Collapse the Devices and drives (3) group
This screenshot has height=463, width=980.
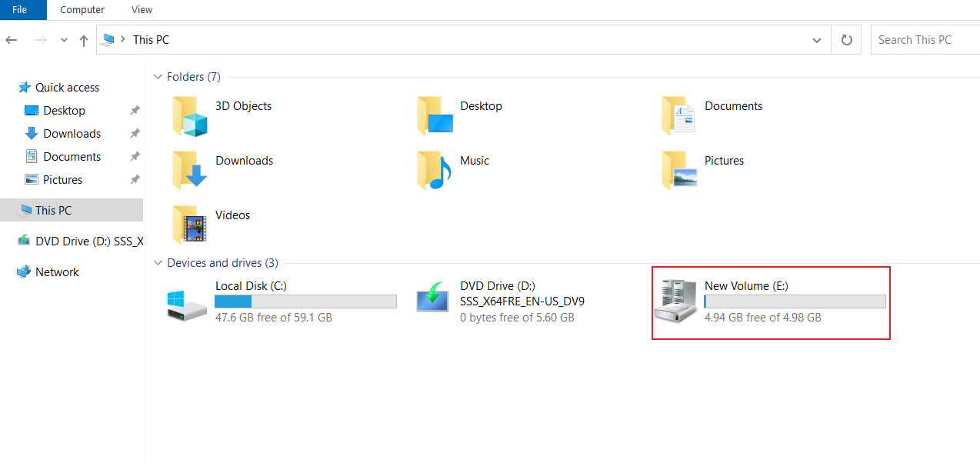[158, 263]
